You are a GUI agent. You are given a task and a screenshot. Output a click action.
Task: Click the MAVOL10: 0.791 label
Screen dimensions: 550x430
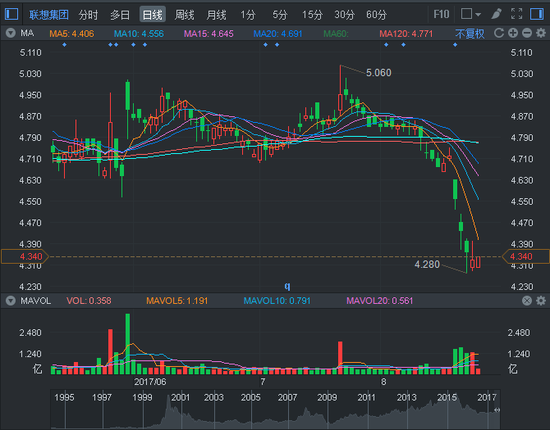pos(277,301)
